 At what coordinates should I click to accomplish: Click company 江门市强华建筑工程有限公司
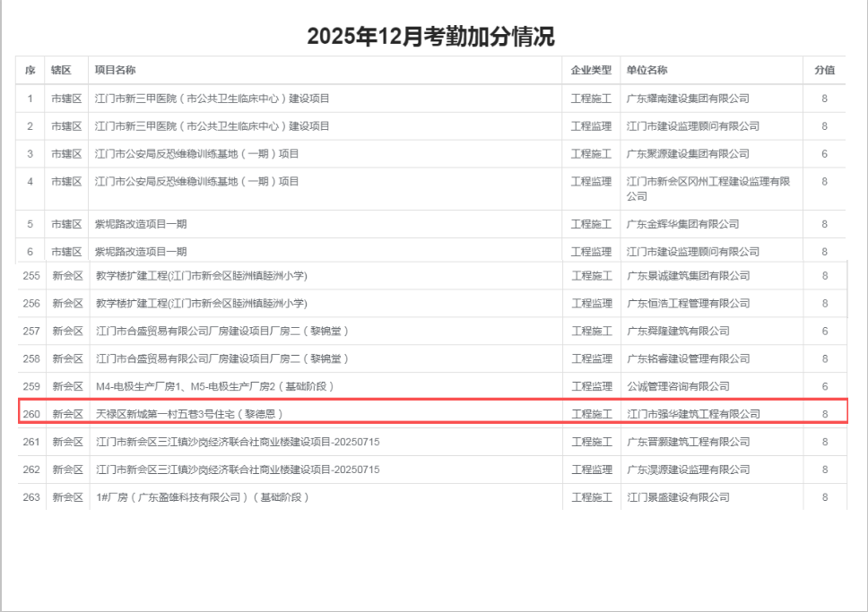(693, 414)
